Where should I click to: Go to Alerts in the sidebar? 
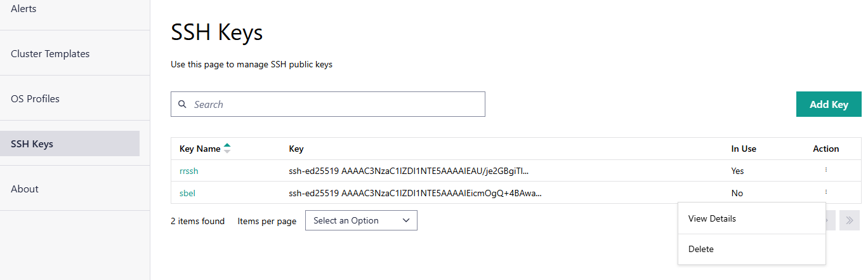click(23, 9)
